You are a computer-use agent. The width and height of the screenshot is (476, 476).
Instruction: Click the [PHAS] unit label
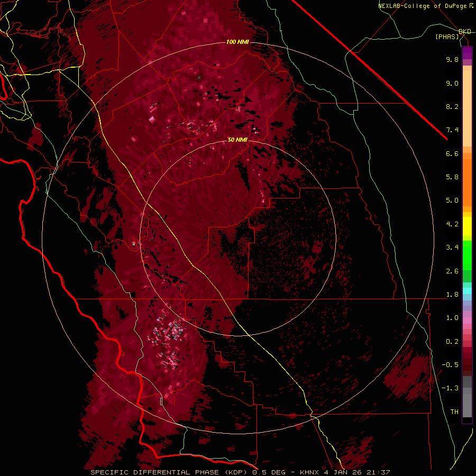coord(447,37)
